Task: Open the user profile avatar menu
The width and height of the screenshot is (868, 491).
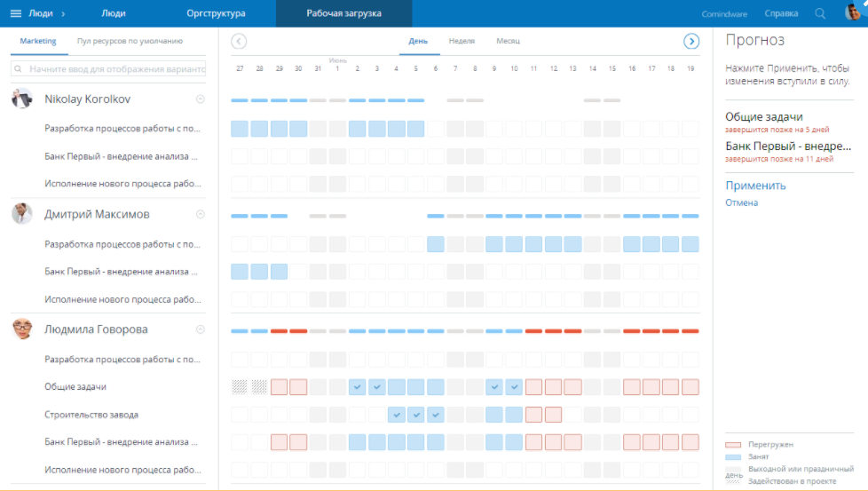Action: [x=851, y=13]
